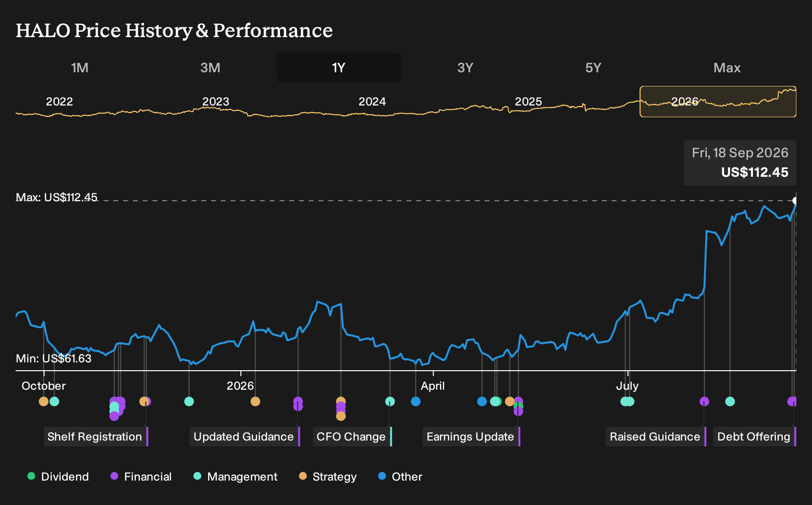Screen dimensions: 812x505
Task: Toggle the Management legend item
Action: [x=235, y=477]
